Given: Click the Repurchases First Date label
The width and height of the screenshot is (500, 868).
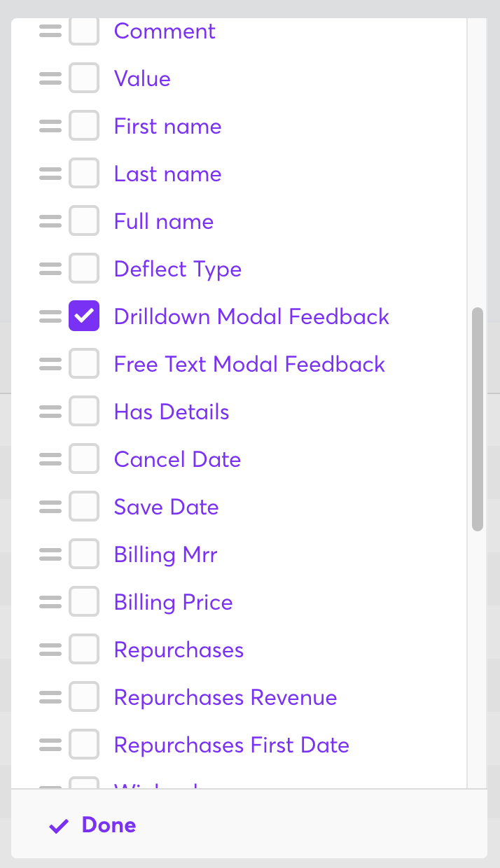Looking at the screenshot, I should [x=231, y=745].
